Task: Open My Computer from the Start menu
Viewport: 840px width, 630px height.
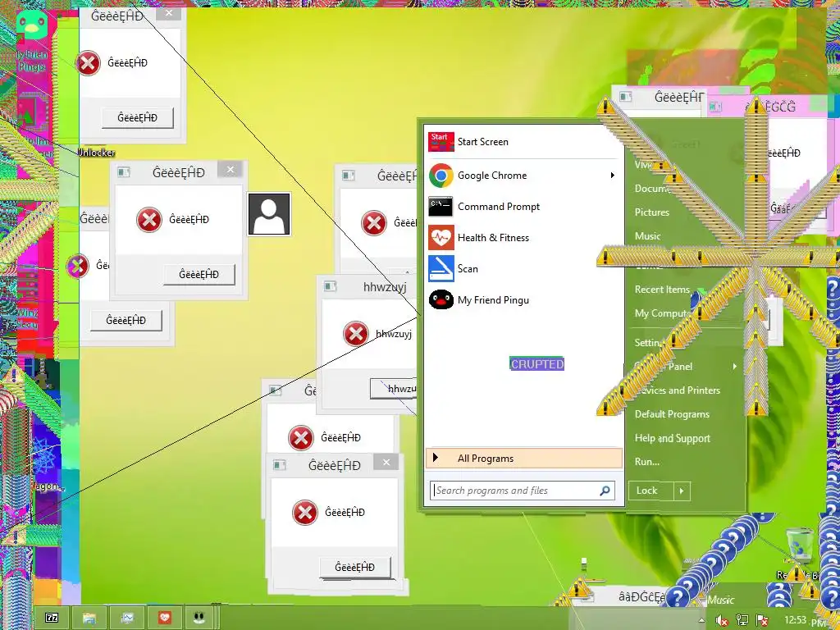Action: pyautogui.click(x=662, y=313)
